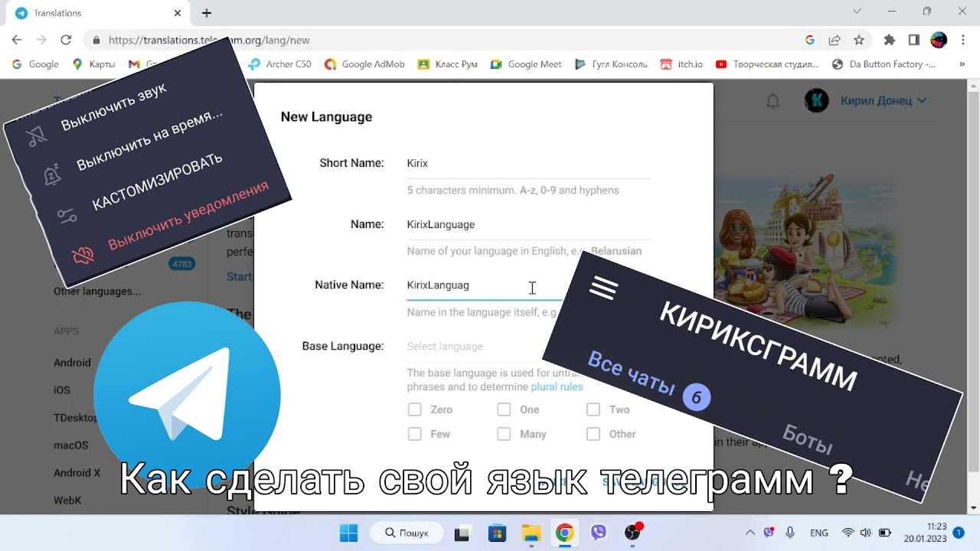The height and width of the screenshot is (551, 980).
Task: Click the Short Name input field
Action: pyautogui.click(x=529, y=163)
